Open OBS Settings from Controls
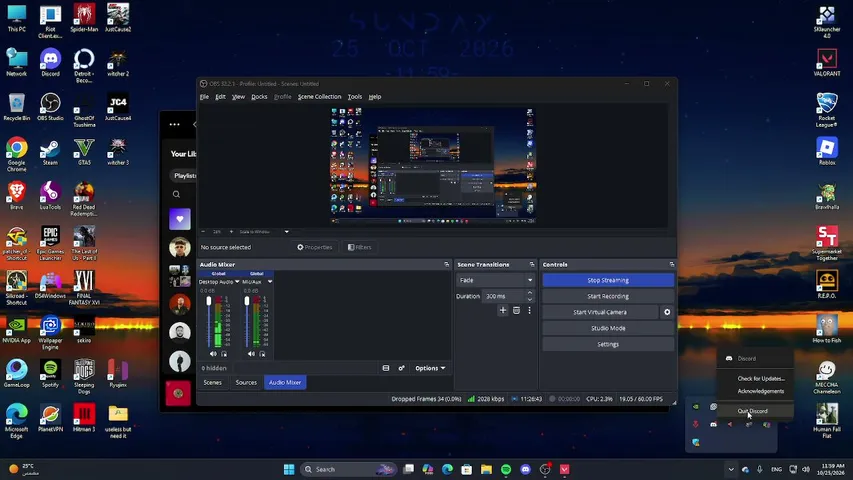Image resolution: width=853 pixels, height=480 pixels. tap(608, 344)
